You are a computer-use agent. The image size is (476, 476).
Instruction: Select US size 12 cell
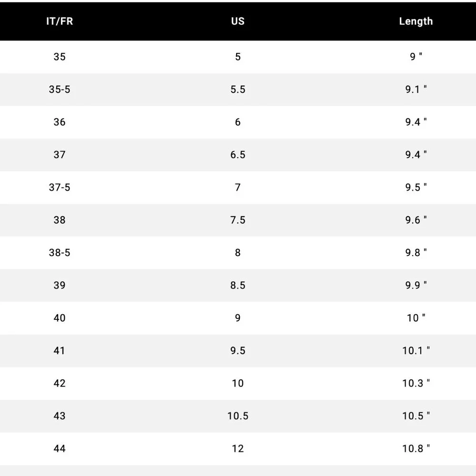click(238, 448)
